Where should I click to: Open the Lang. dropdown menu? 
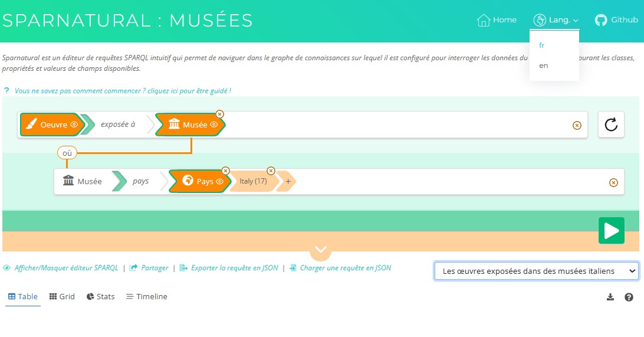point(556,19)
